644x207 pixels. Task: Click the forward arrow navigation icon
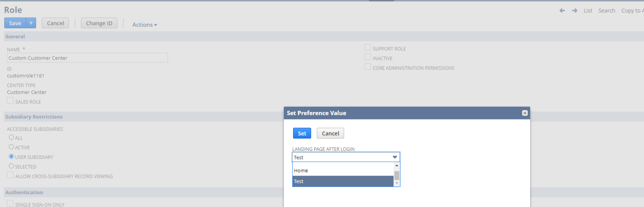pos(575,11)
